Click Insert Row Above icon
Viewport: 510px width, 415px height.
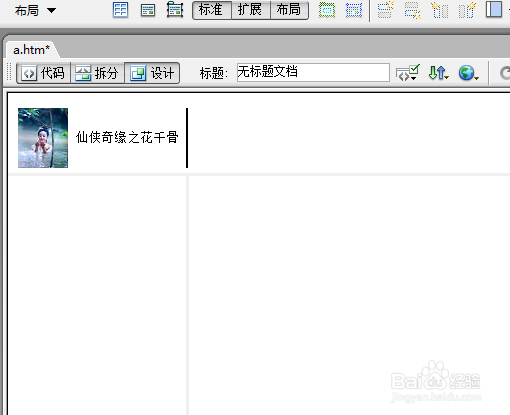pos(385,10)
